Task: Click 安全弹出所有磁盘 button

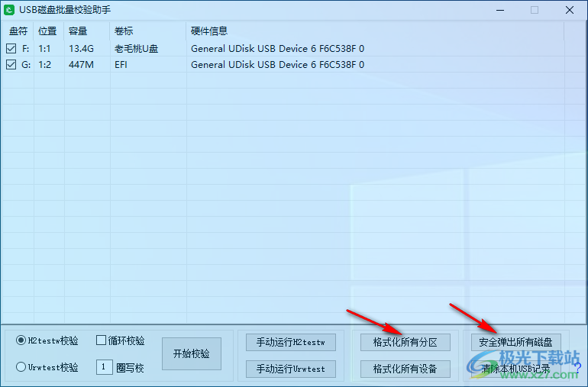Action: [516, 342]
